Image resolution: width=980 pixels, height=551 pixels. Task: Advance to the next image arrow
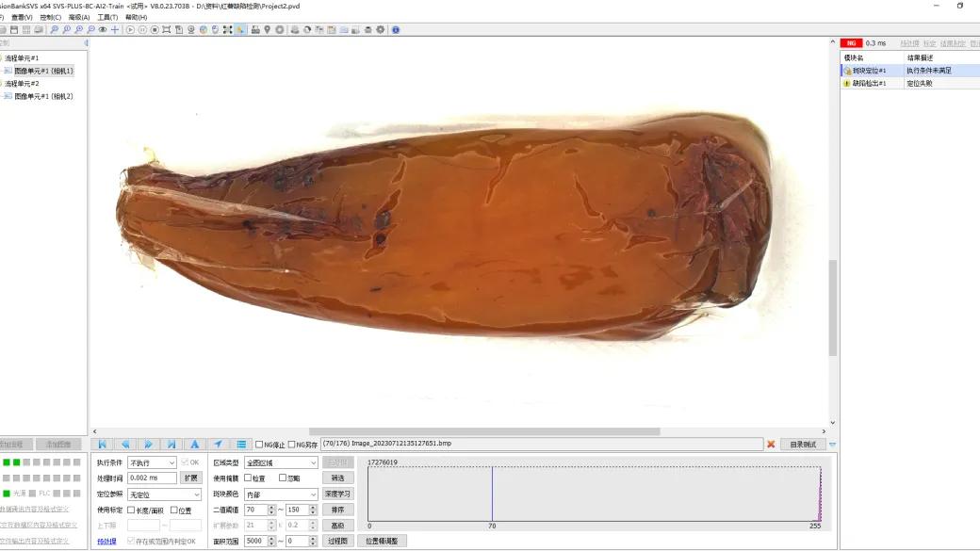click(x=149, y=445)
